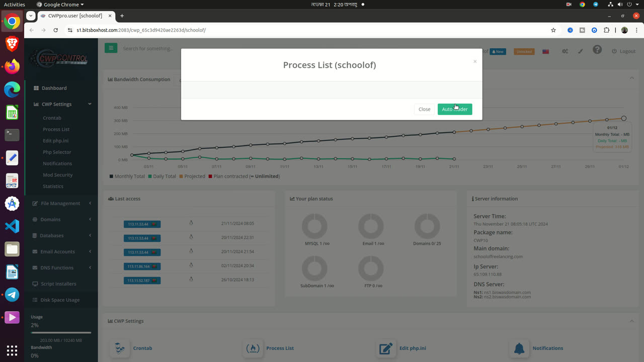Toggle Projected legend entry
Screen dimensions: 644x362
192,176
